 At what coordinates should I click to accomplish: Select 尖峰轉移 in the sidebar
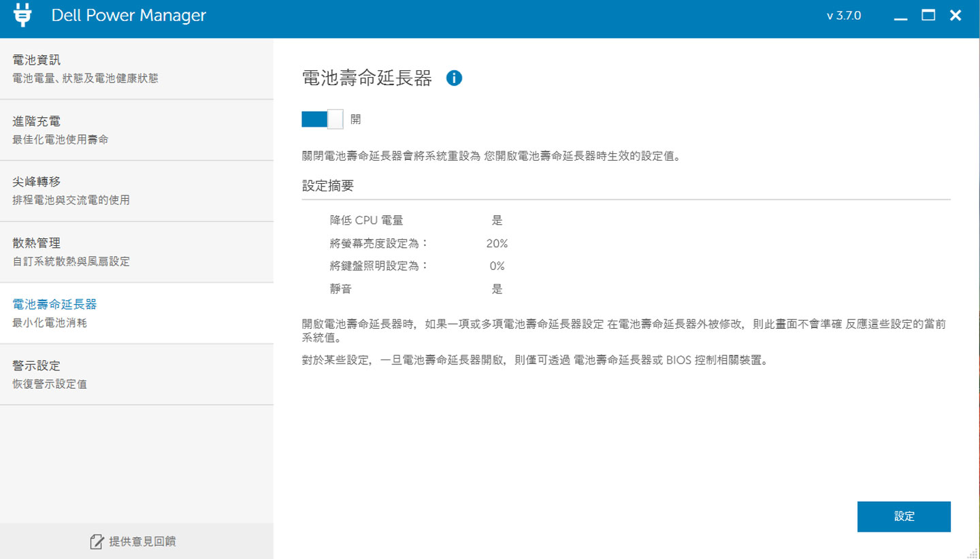click(x=37, y=181)
